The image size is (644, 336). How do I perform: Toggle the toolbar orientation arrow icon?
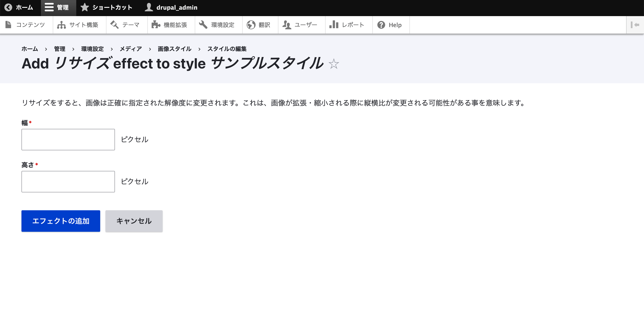635,25
